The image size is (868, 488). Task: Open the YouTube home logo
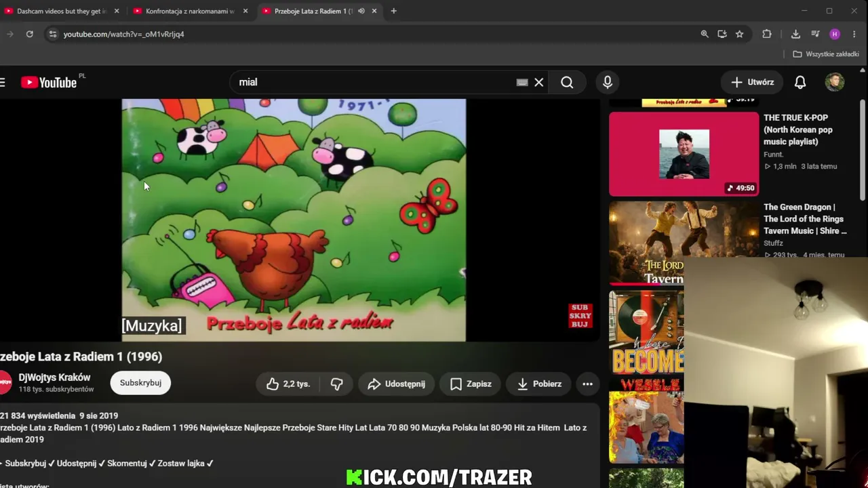pos(49,82)
